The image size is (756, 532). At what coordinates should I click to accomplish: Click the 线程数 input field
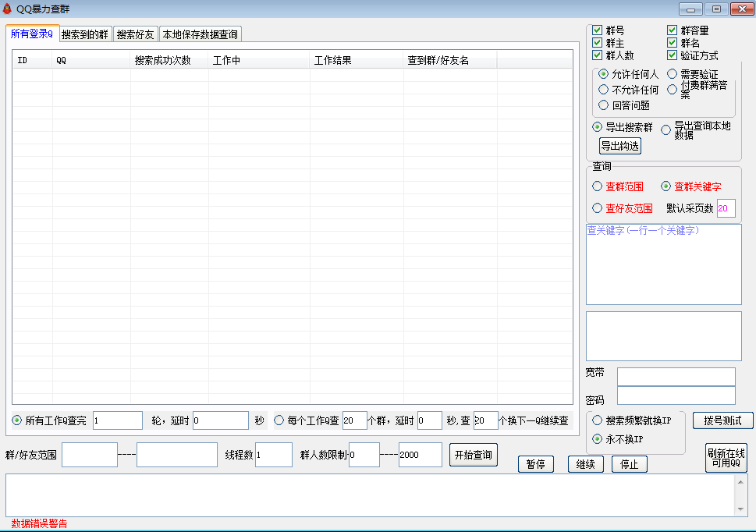273,455
